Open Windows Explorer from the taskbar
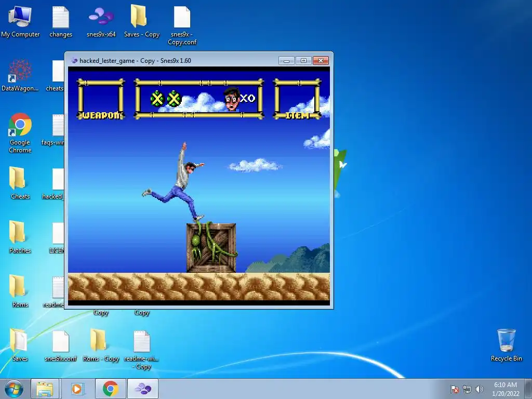The image size is (532, 399). click(x=45, y=389)
